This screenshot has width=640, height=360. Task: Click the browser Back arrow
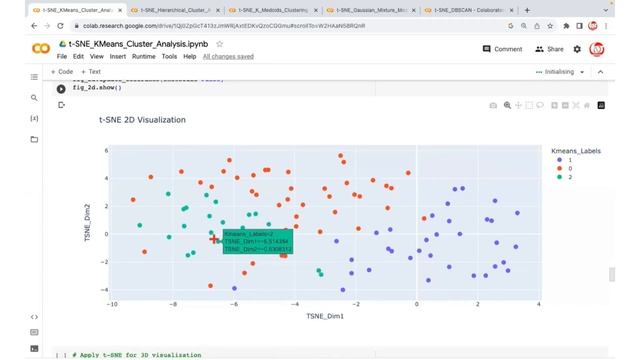coord(34,26)
